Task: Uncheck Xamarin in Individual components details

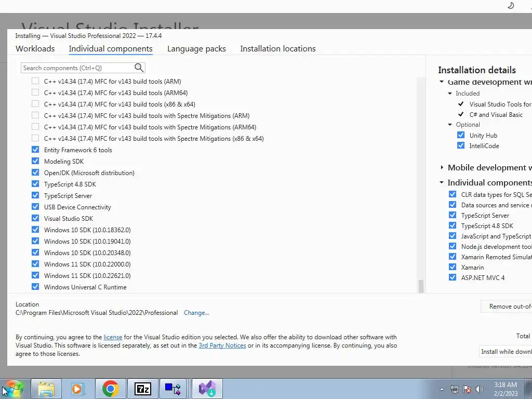Action: (453, 267)
